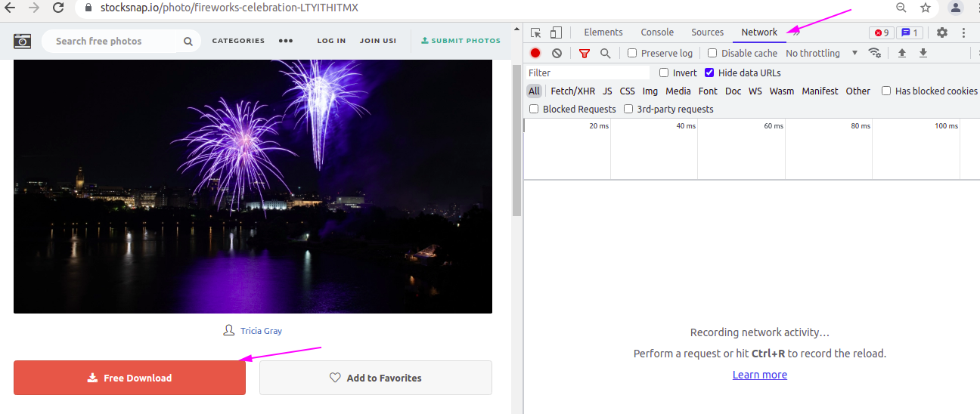The width and height of the screenshot is (980, 414).
Task: Toggle the network filter funnel icon
Action: point(584,53)
